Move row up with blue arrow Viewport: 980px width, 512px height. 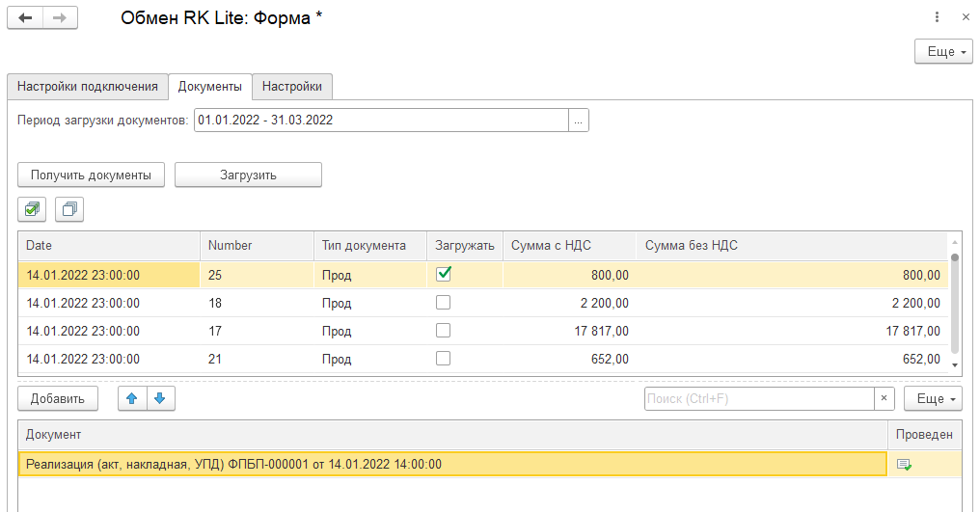[132, 398]
